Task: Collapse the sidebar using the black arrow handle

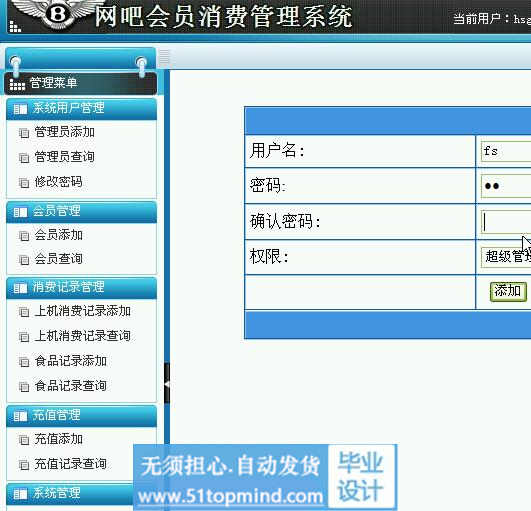Action: tap(167, 383)
